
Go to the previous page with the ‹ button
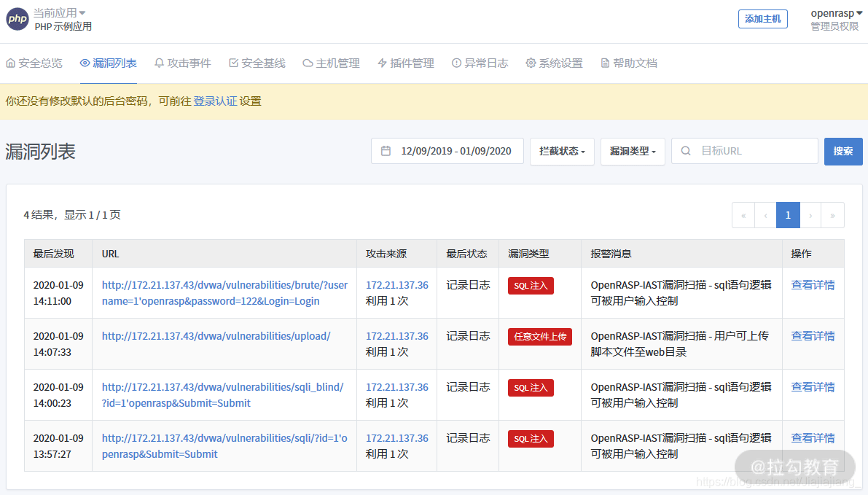[x=765, y=215]
